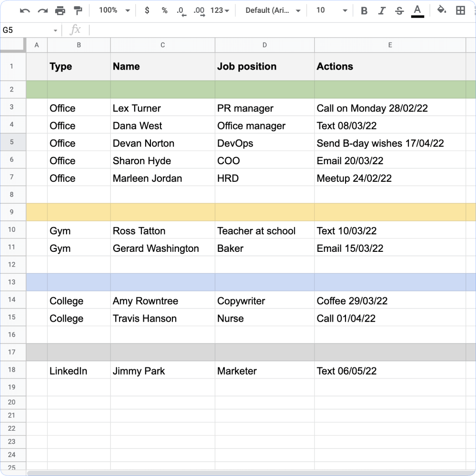This screenshot has height=476, width=476.
Task: Select cell PR manager
Action: (265, 107)
